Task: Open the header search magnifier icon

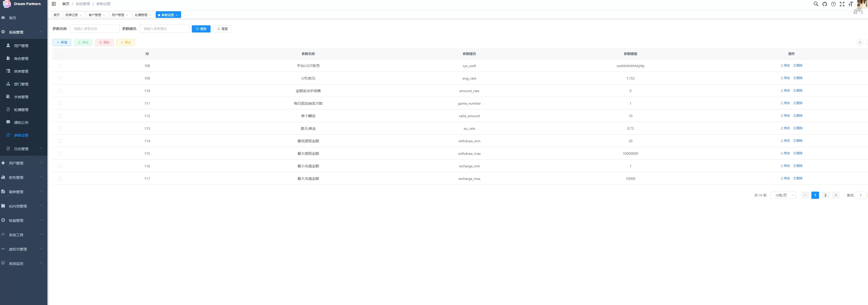Action: pos(816,4)
